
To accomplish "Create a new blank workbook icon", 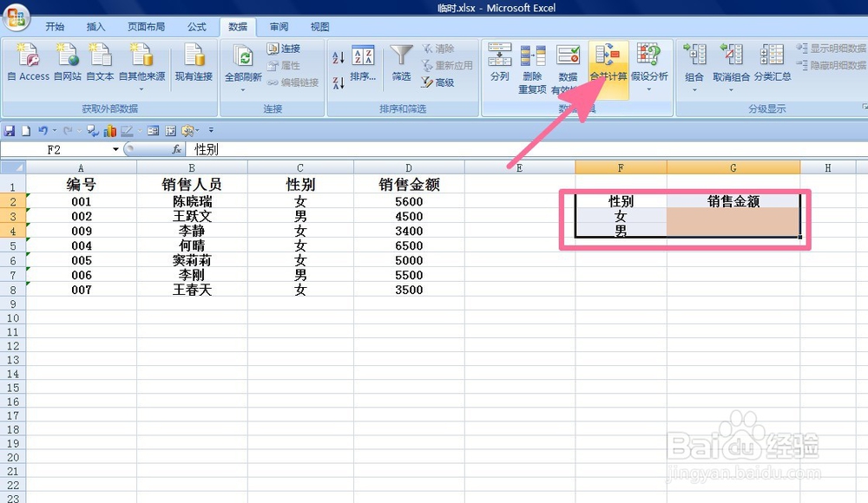I will tap(26, 131).
